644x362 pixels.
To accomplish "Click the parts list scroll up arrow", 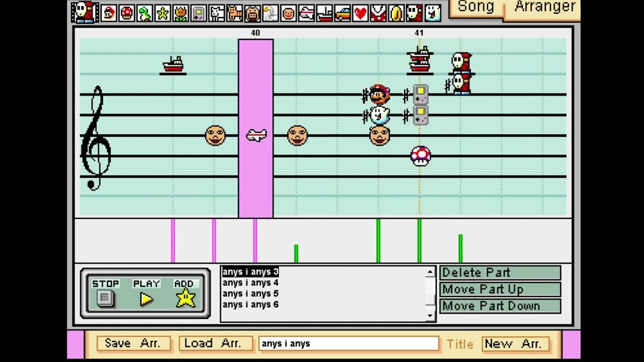I will [430, 272].
